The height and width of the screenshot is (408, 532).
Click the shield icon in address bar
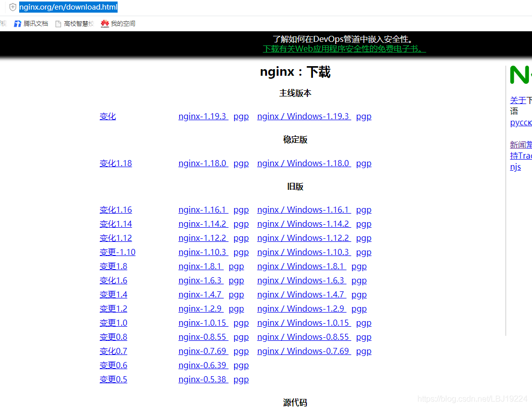pos(13,7)
